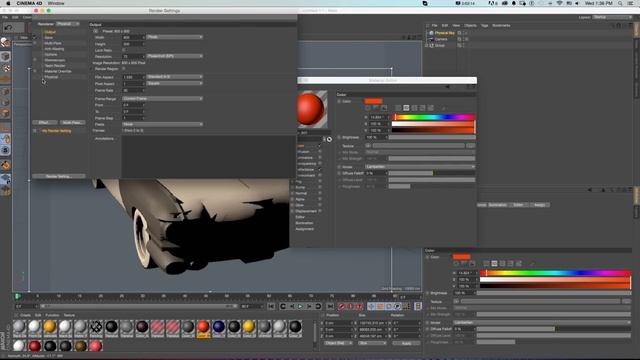
Task: Select the highlighted orange-red material sphere
Action: tap(203, 327)
